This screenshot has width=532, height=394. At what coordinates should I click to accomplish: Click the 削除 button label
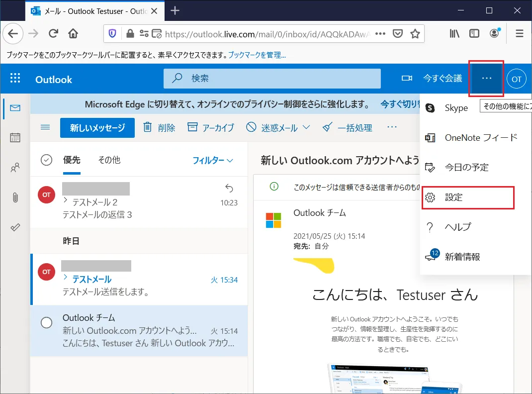167,127
